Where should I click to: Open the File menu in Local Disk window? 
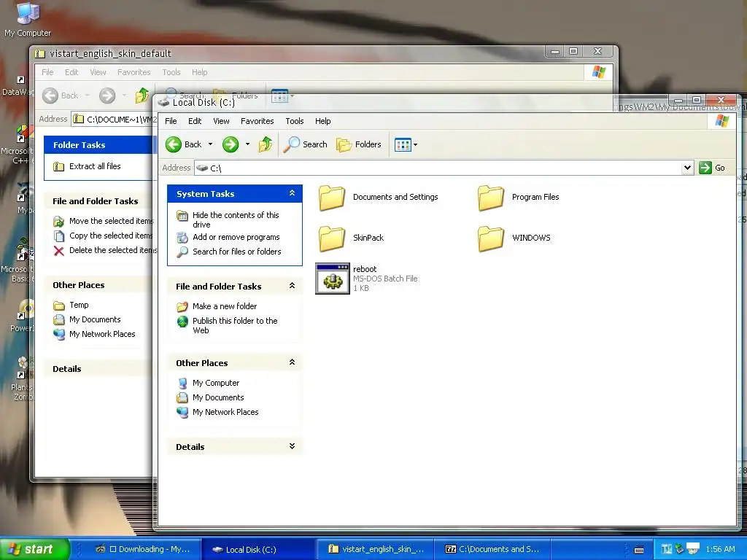[x=171, y=121]
